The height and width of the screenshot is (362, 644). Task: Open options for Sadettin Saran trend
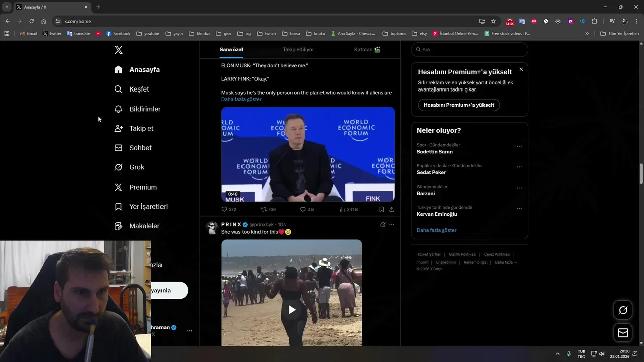[x=519, y=146]
